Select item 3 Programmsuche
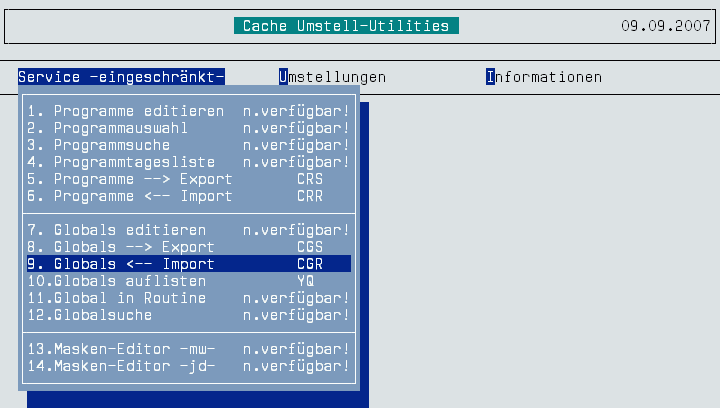 tap(189, 145)
